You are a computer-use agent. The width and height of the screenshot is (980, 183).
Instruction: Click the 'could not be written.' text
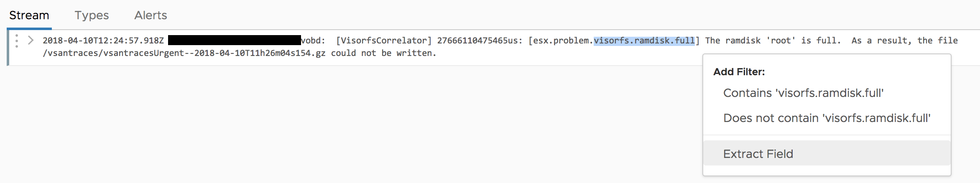[383, 53]
